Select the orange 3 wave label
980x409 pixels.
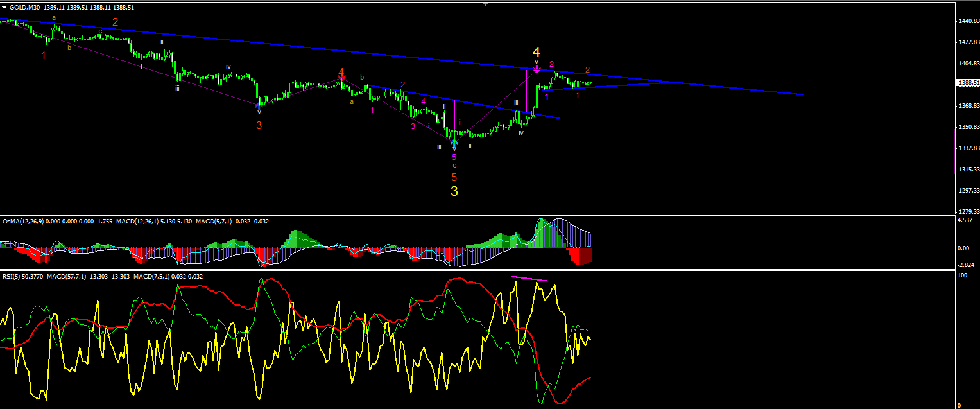(x=259, y=125)
